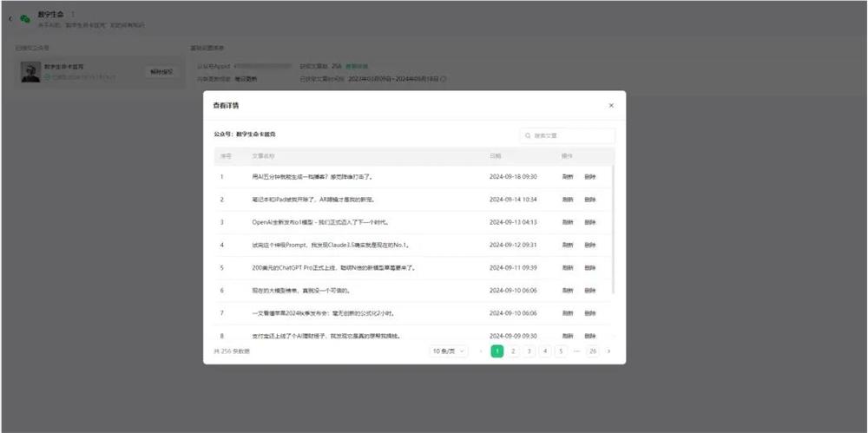Click the 查看详情 dialog title
The height and width of the screenshot is (433, 868).
coord(226,105)
